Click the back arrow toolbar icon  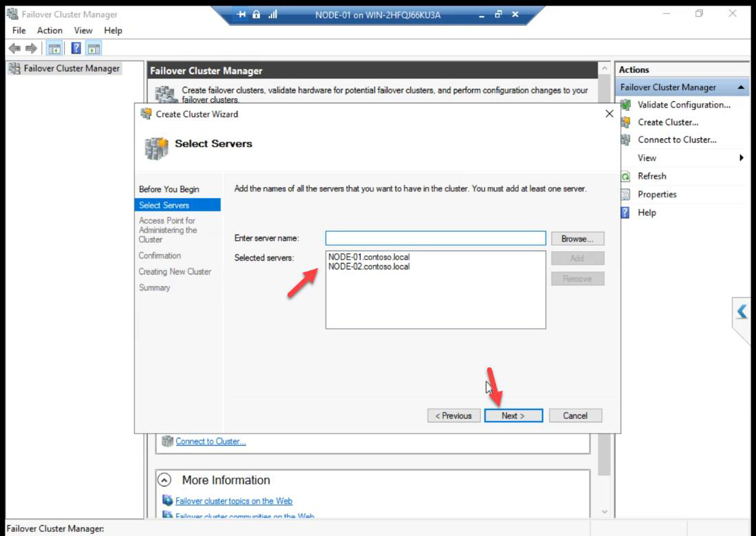[x=14, y=48]
